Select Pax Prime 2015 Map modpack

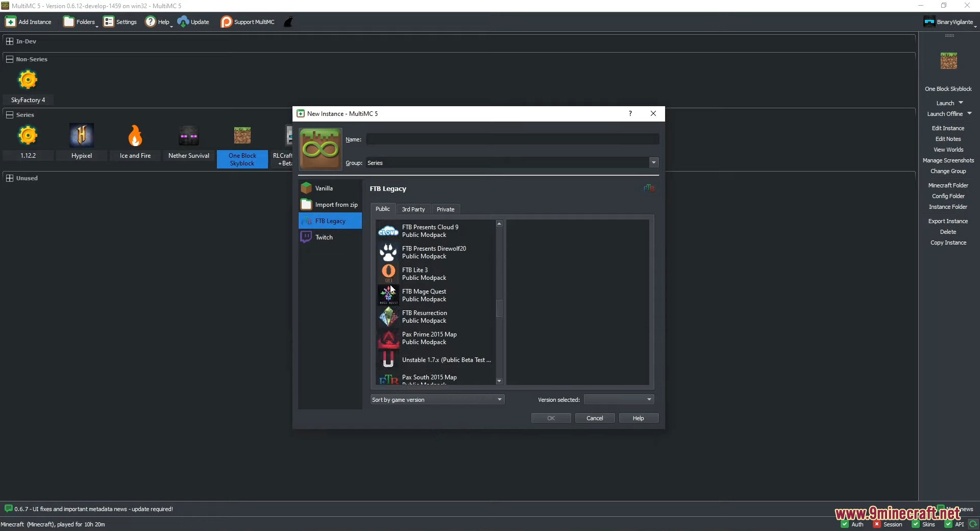tap(435, 338)
